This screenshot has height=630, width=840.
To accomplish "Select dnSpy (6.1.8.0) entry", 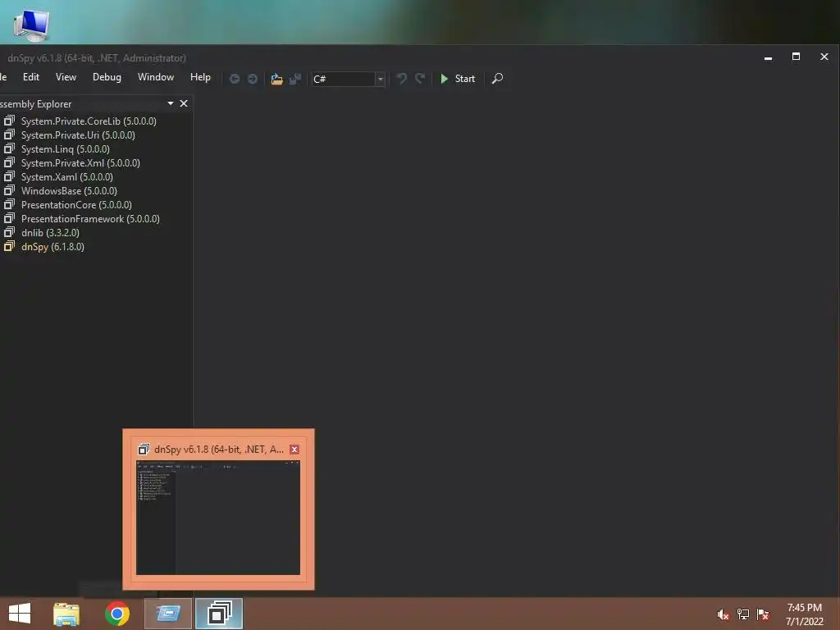I will pos(52,246).
